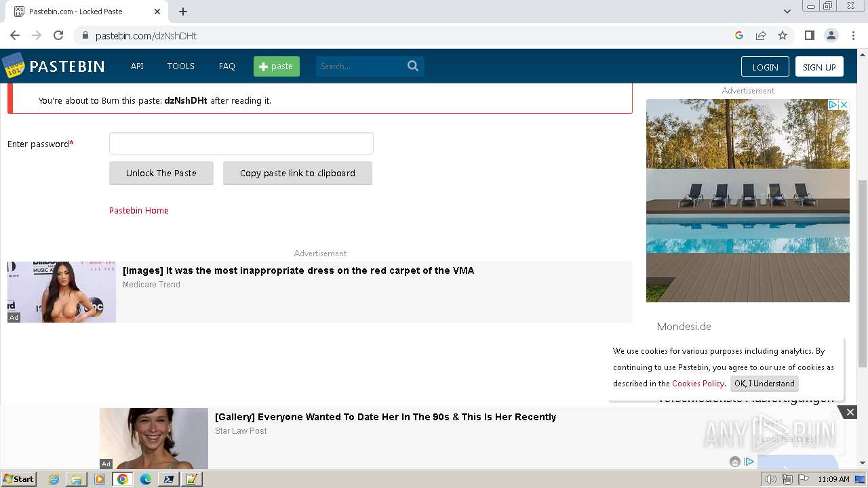Screen dimensions: 868x488
Task: Reload the page with the refresh icon
Action: point(58,35)
